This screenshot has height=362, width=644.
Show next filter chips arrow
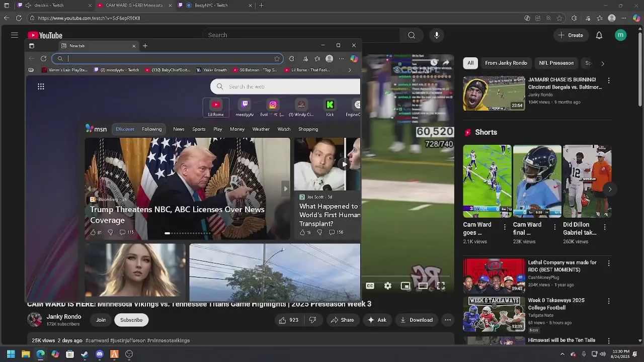point(603,63)
